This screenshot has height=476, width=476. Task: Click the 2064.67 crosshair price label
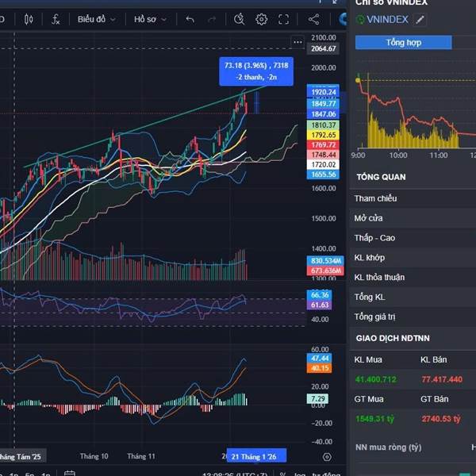pyautogui.click(x=324, y=48)
